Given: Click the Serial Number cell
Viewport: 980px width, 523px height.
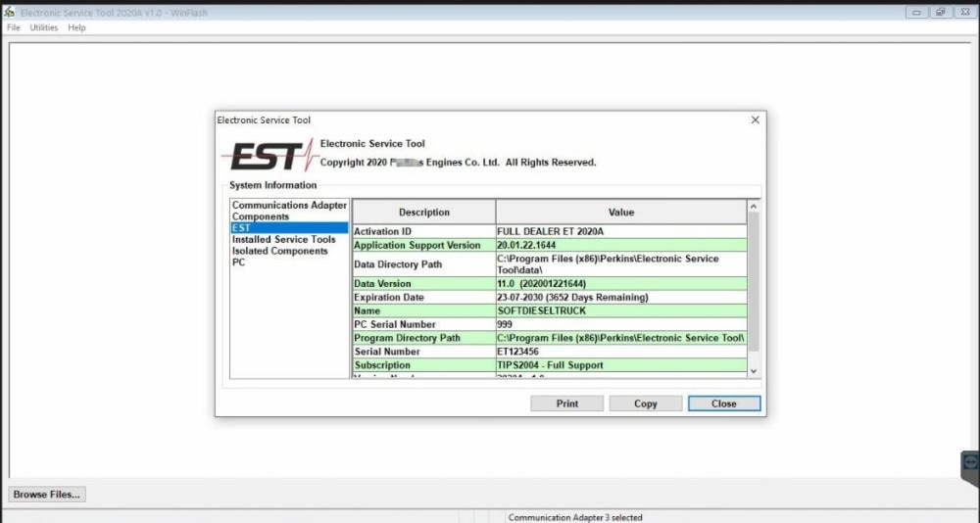Looking at the screenshot, I should 424,352.
